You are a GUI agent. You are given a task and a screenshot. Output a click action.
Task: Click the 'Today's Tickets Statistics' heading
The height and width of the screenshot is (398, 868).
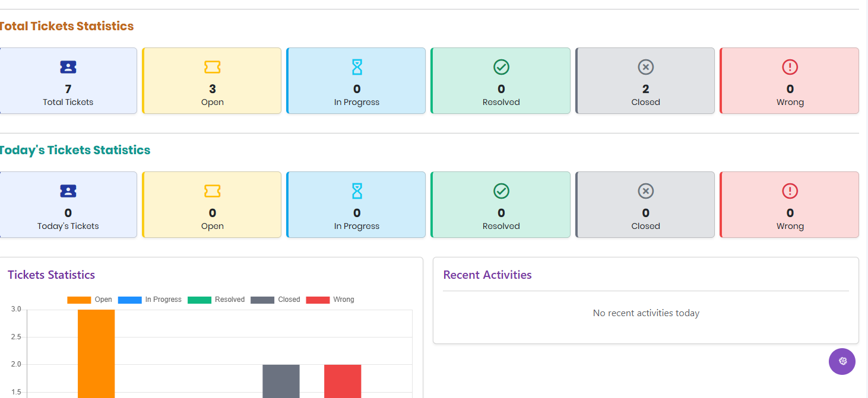75,150
